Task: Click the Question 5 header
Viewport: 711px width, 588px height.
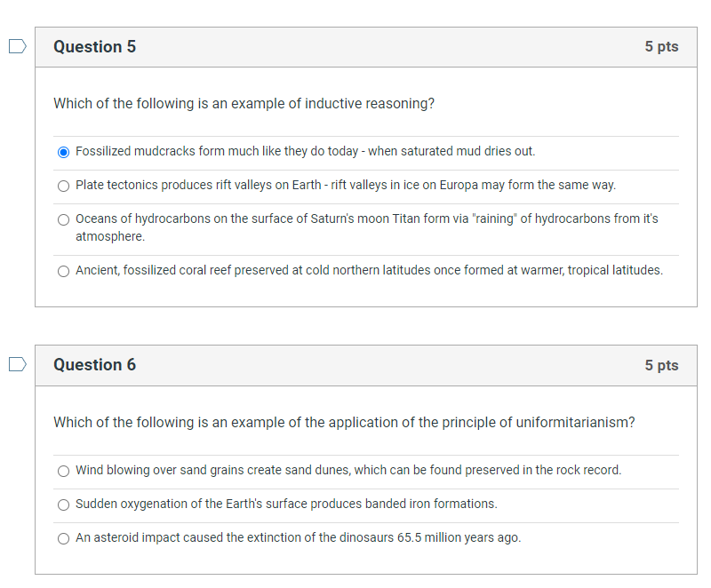Action: click(94, 47)
